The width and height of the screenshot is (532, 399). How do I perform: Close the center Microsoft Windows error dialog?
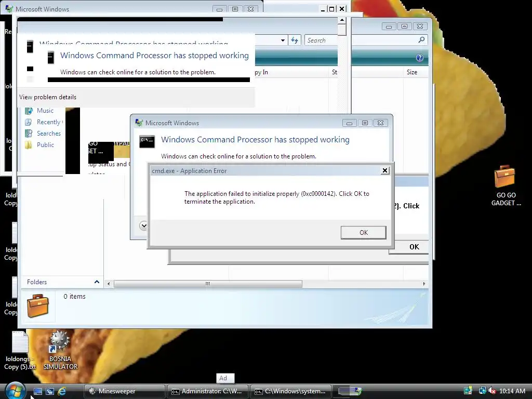[x=381, y=123]
